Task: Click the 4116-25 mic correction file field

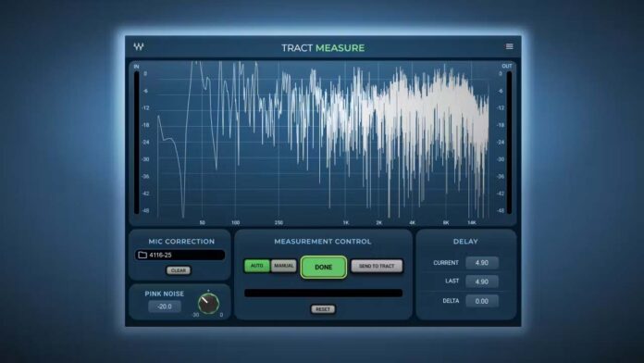Action: [180, 255]
